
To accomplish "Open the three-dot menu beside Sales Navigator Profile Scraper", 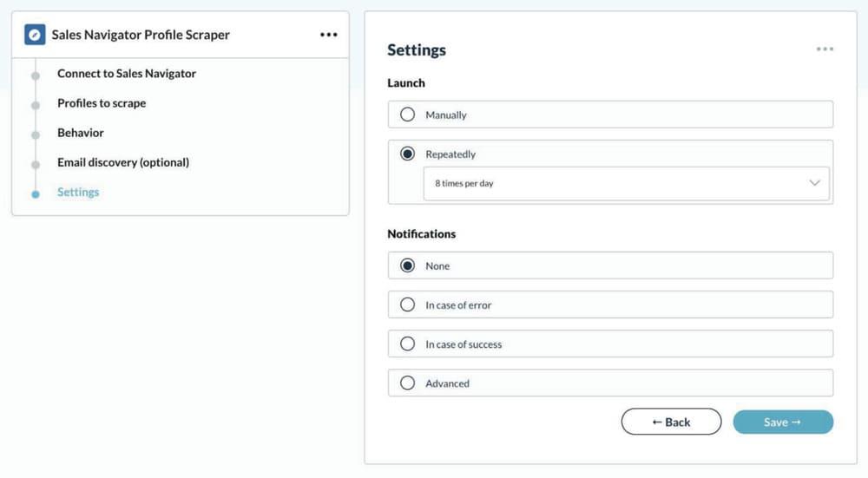I will [x=328, y=35].
